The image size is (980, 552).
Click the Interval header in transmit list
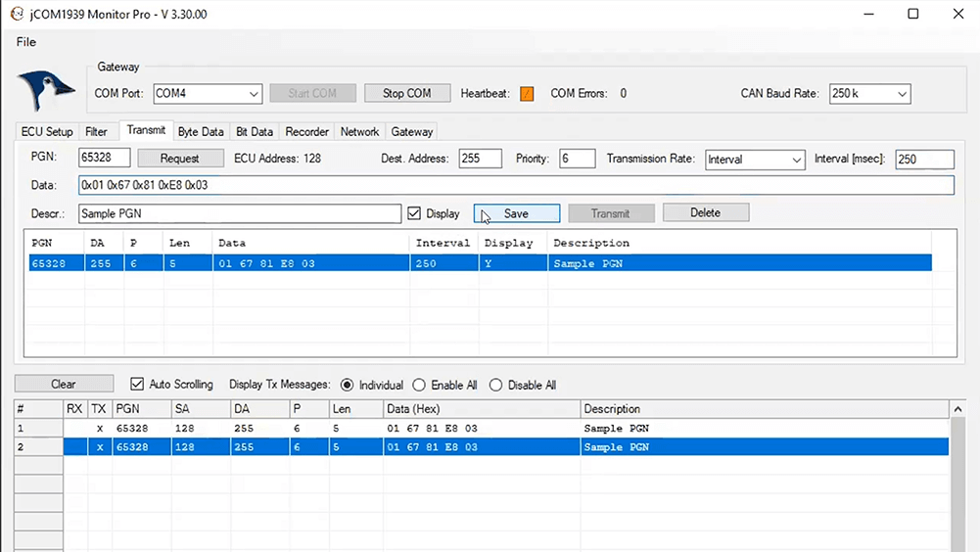tap(443, 243)
